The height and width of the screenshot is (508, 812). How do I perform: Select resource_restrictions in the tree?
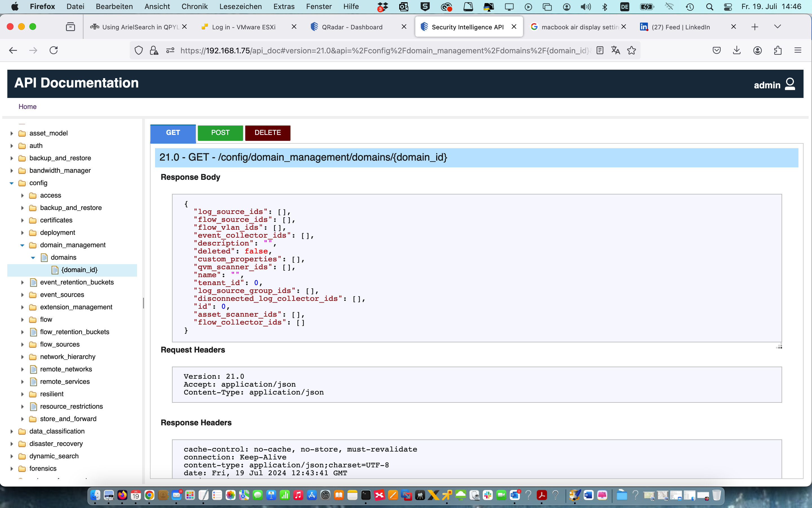71,406
